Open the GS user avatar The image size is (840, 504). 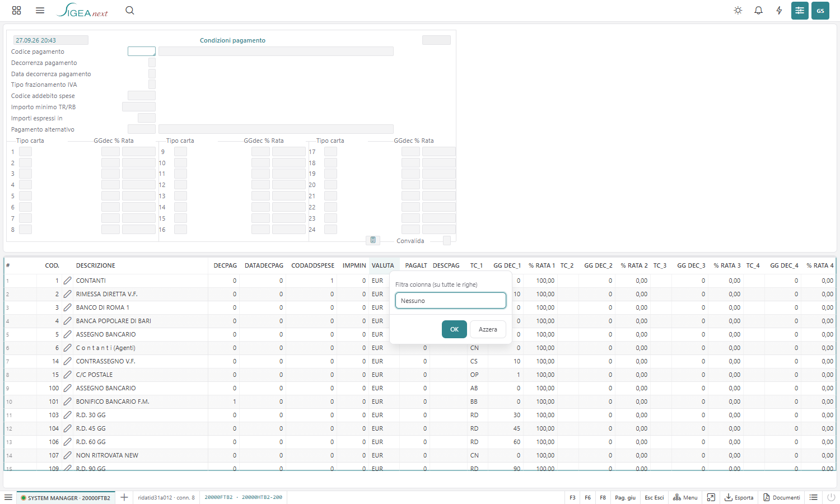(x=820, y=10)
